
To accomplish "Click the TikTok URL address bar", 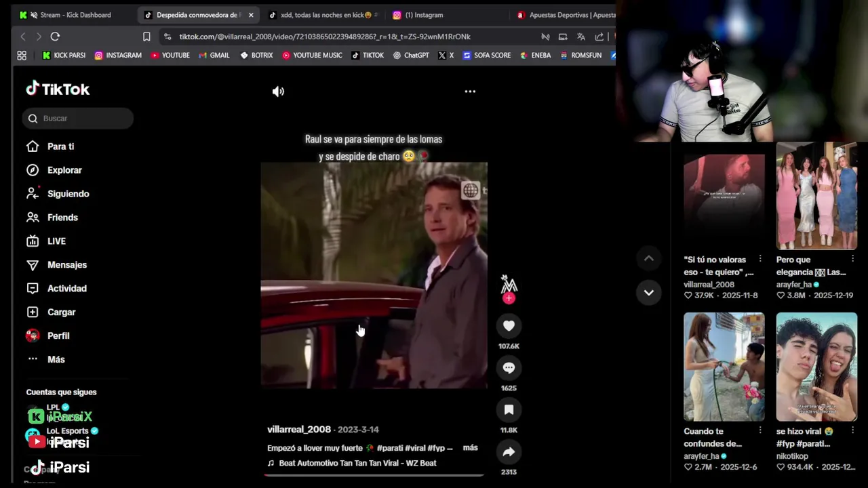I will (x=325, y=37).
